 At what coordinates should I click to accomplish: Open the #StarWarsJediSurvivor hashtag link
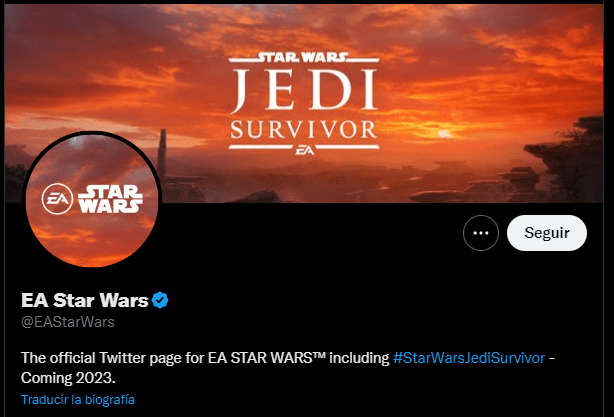coord(469,358)
